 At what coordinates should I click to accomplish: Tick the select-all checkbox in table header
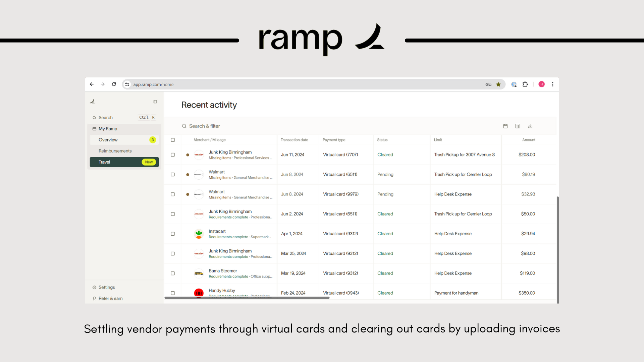173,140
